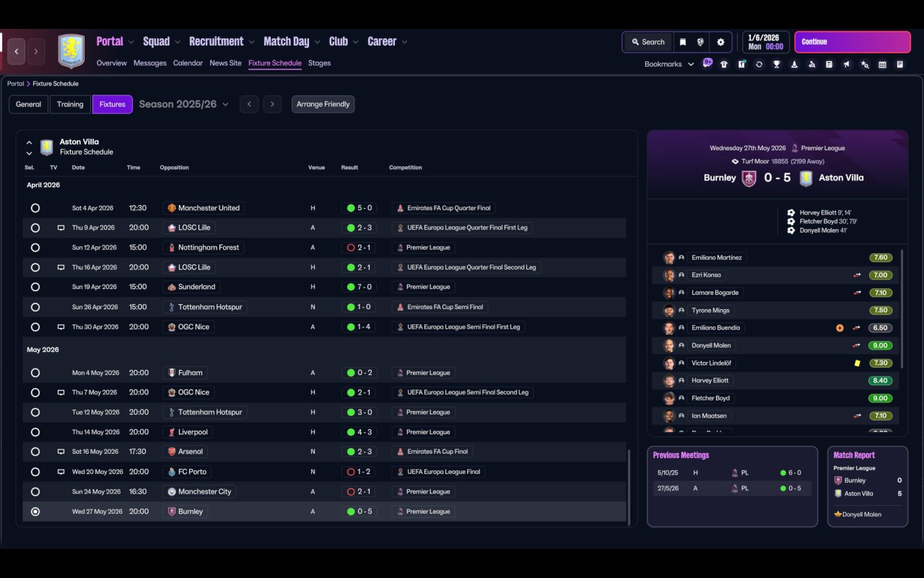Screen dimensions: 924x578
Task: Expand the Bookmarks dropdown chevron
Action: click(x=691, y=64)
